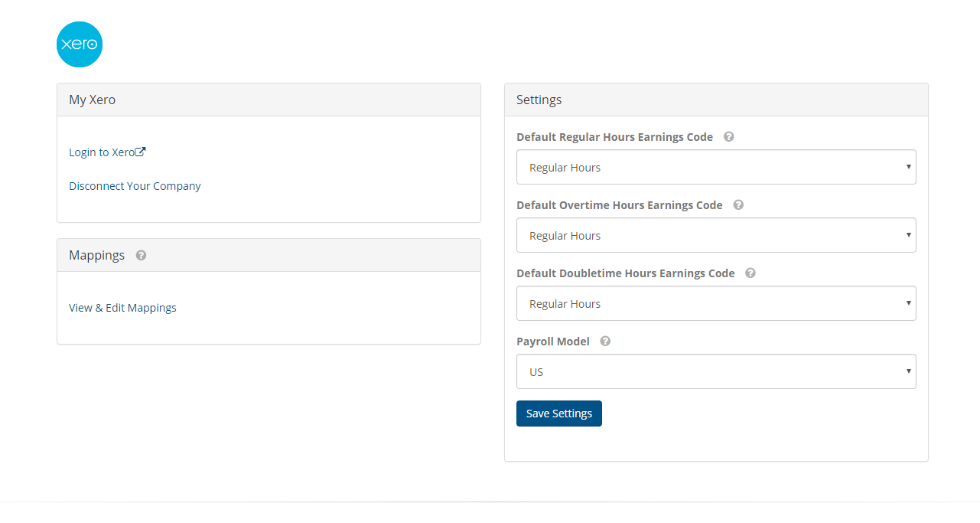Show help for Payroll Model
980x523 pixels.
point(605,342)
